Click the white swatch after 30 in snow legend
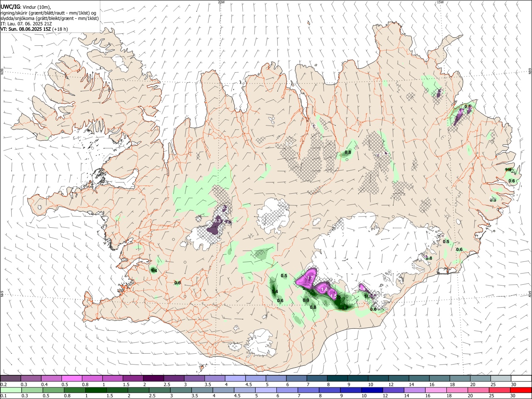Screen dimensions: 532x399 (521, 378)
